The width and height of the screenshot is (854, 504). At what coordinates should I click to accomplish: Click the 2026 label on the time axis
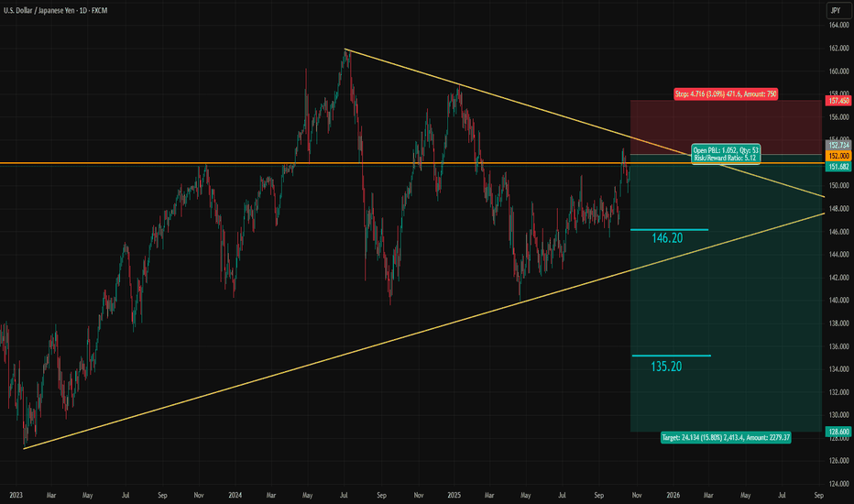coord(673,495)
